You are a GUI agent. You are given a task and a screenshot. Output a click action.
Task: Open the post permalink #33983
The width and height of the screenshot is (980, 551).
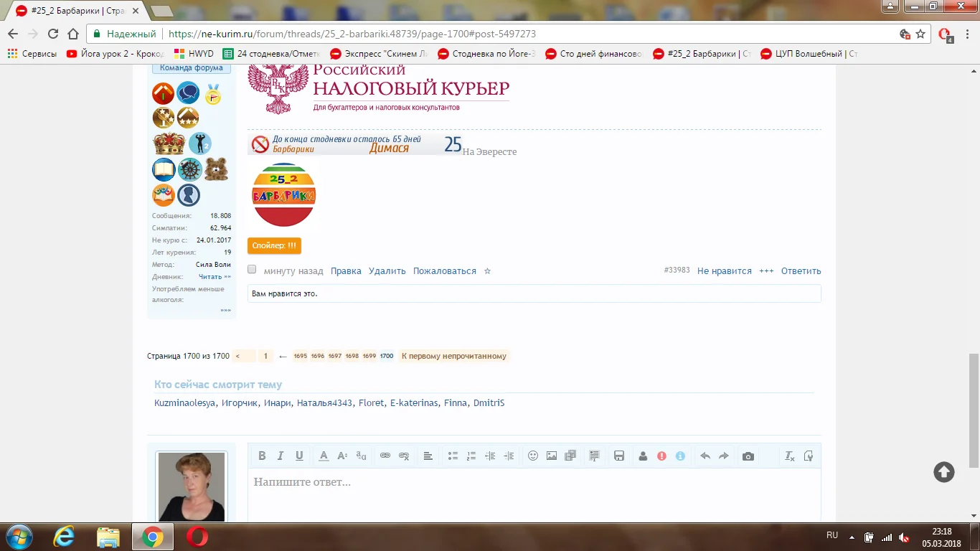click(677, 270)
